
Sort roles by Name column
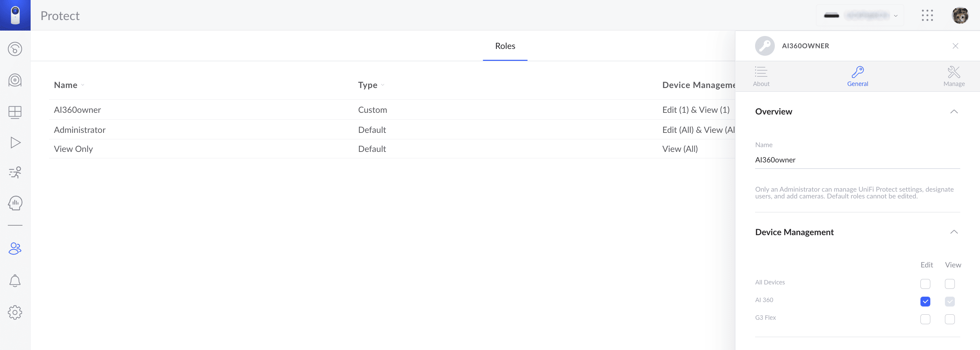pyautogui.click(x=69, y=85)
